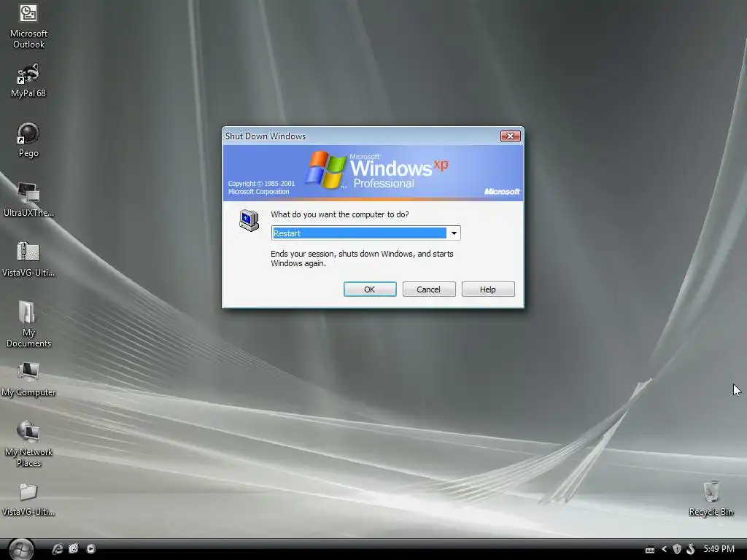Click the keyboard icon in system tray

650,550
